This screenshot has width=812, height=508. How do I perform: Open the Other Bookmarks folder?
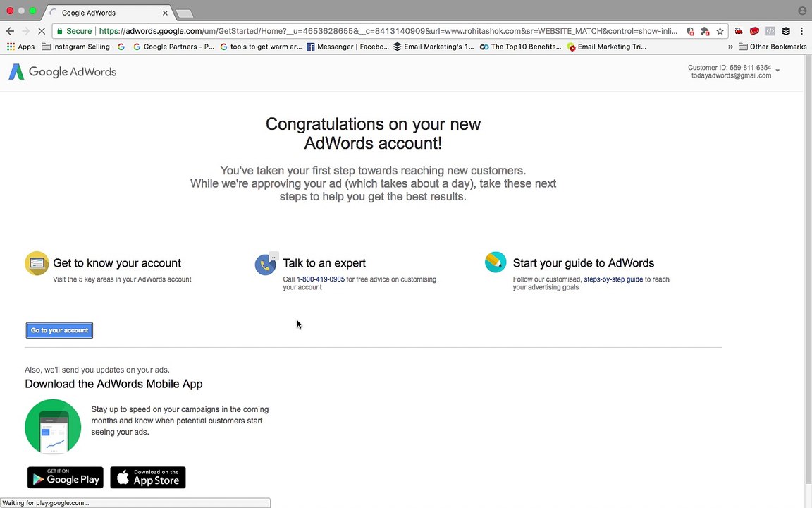773,47
